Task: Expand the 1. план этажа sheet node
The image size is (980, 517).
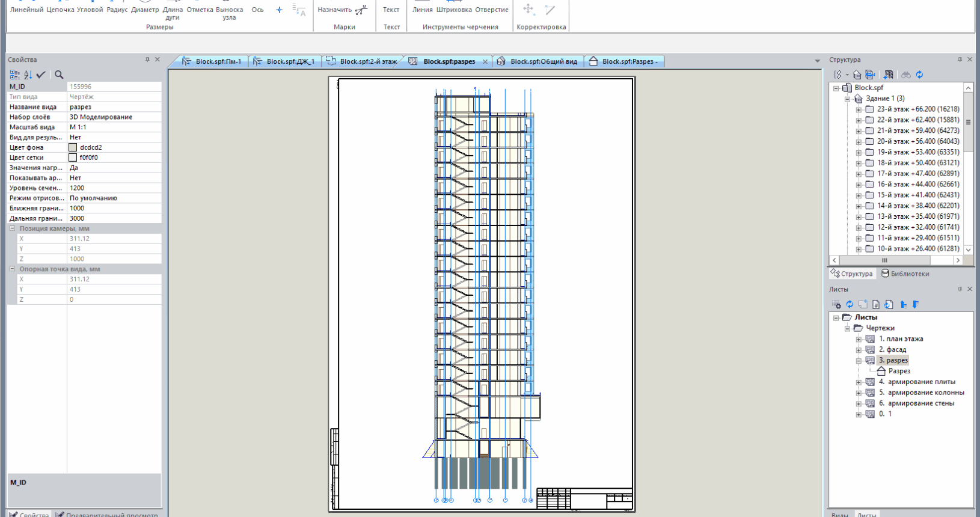Action: point(859,339)
